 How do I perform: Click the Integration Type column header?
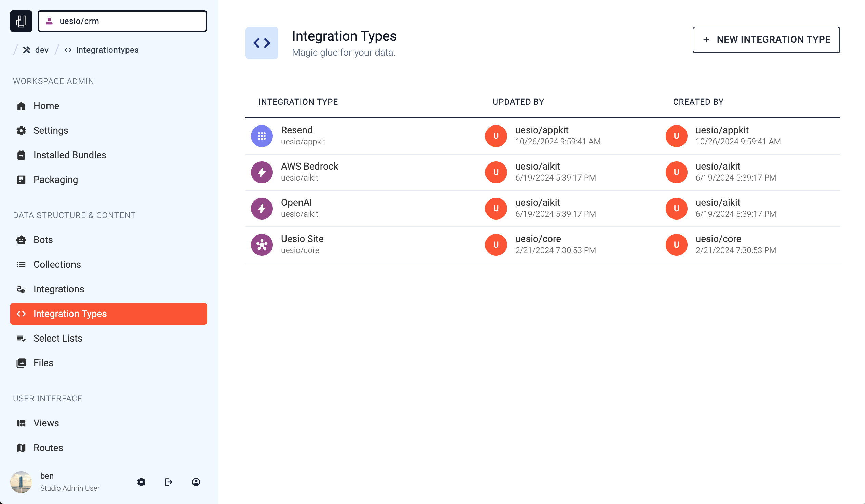(x=298, y=102)
